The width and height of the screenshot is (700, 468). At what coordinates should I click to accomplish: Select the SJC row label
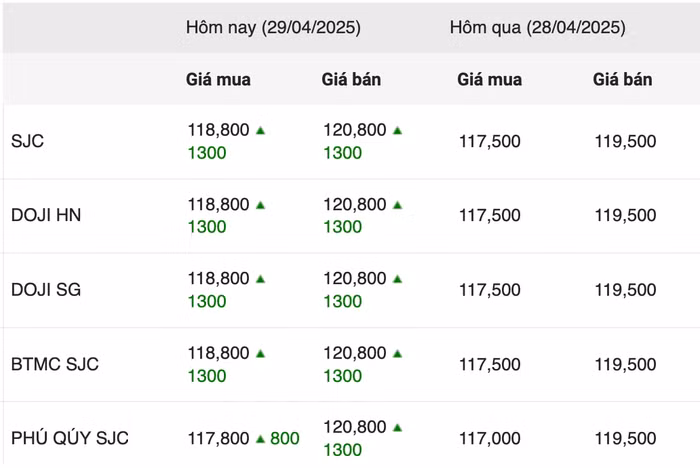(28, 141)
